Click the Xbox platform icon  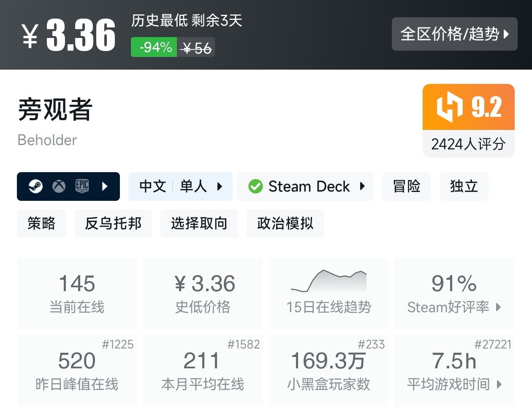point(59,186)
